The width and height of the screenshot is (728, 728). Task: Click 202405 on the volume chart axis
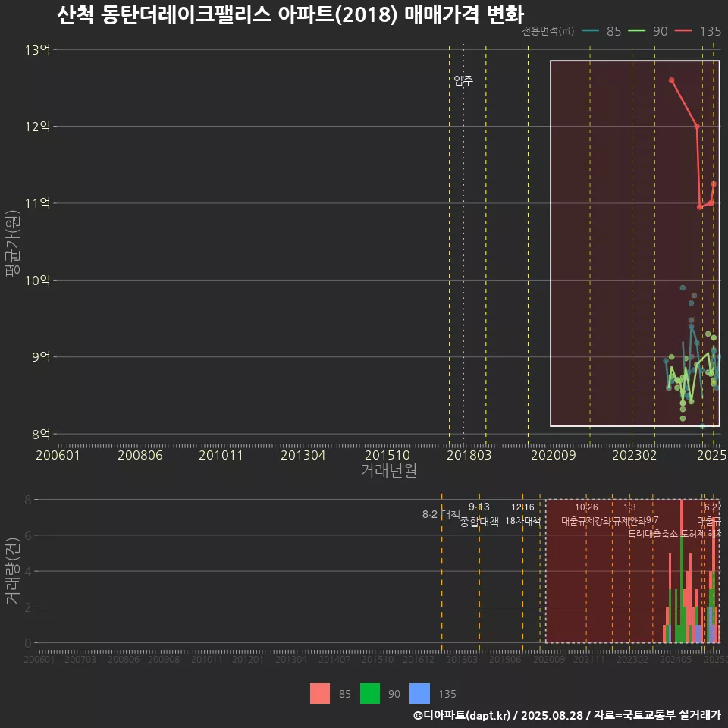point(676,659)
